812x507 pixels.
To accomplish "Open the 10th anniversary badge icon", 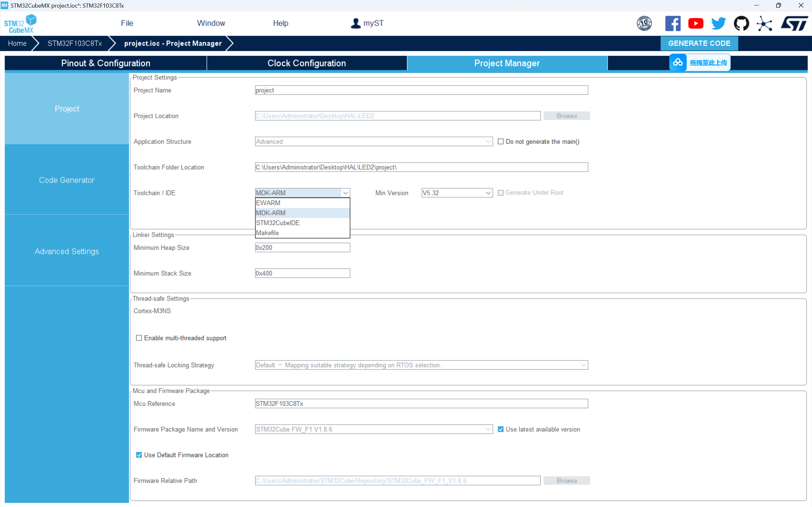I will pyautogui.click(x=644, y=23).
